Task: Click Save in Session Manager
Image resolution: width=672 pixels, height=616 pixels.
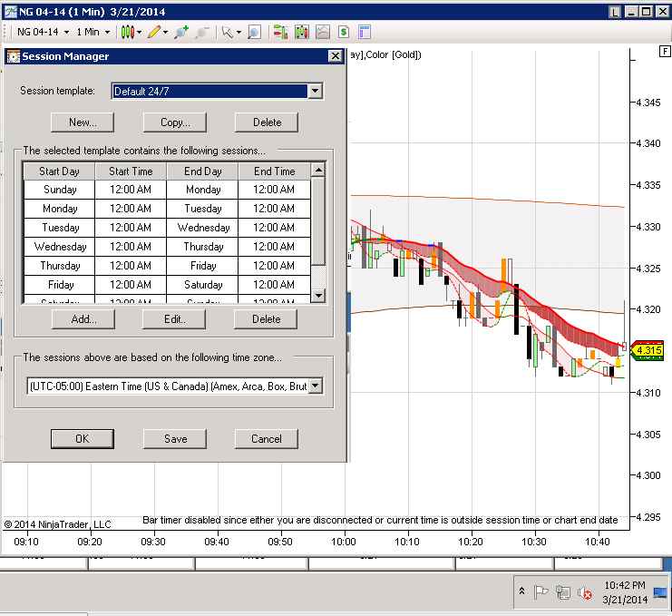Action: pos(175,438)
